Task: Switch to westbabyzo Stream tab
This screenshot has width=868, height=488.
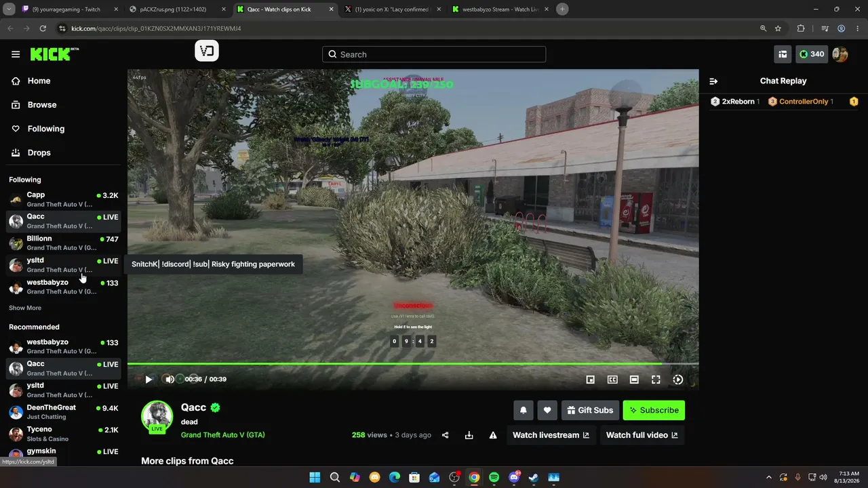Action: point(500,9)
